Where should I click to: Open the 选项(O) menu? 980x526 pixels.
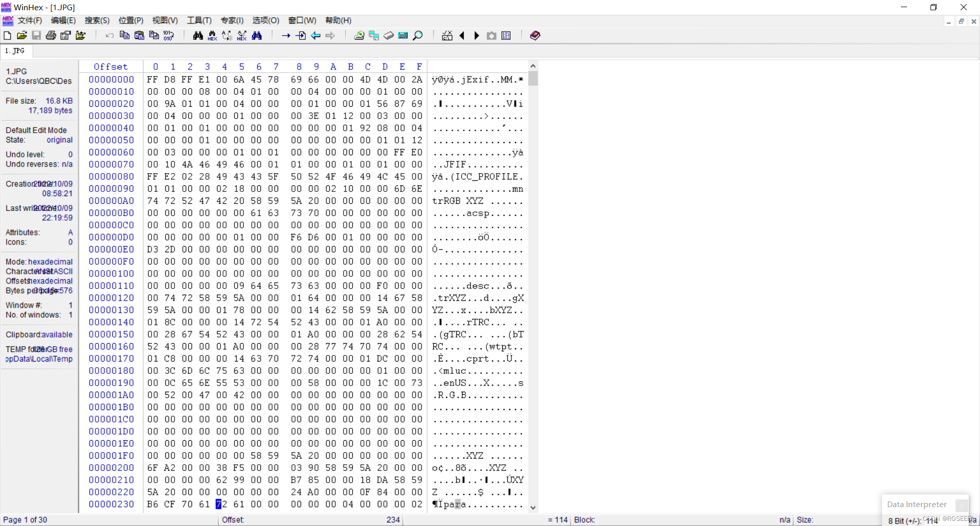(x=266, y=20)
